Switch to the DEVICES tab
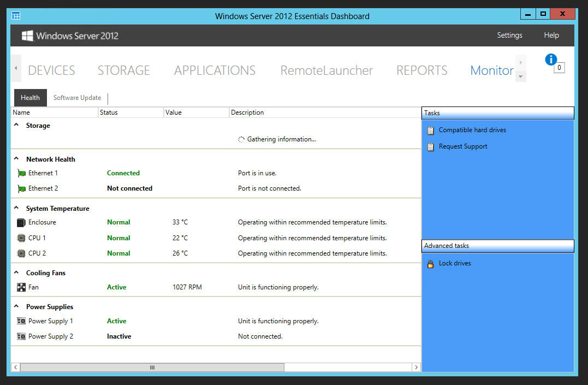 click(51, 70)
